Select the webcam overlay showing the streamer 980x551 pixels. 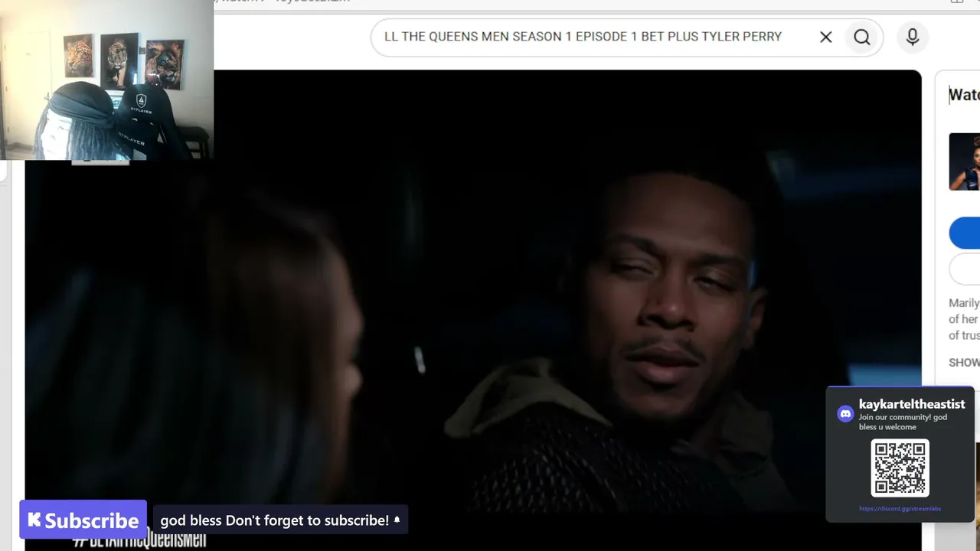tap(106, 80)
